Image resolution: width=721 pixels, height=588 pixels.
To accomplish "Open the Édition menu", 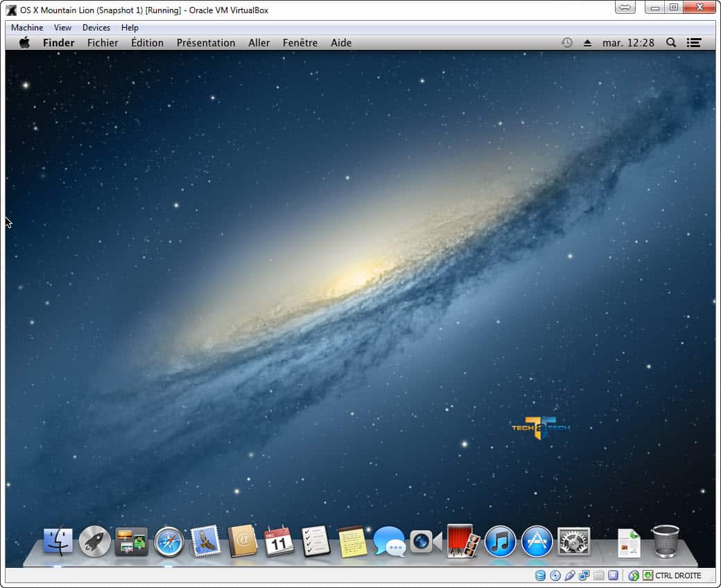I will [147, 43].
